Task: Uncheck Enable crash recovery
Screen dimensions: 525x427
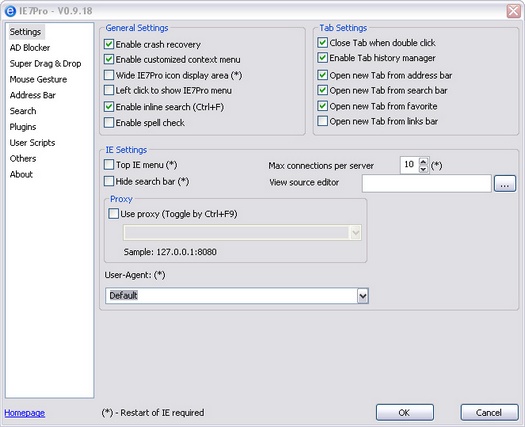Action: coord(109,44)
